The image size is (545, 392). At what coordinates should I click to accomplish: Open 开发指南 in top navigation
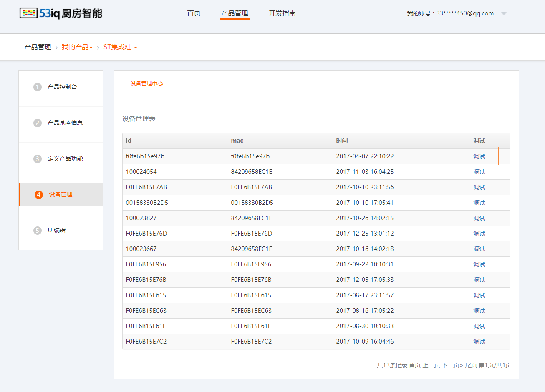(x=282, y=13)
